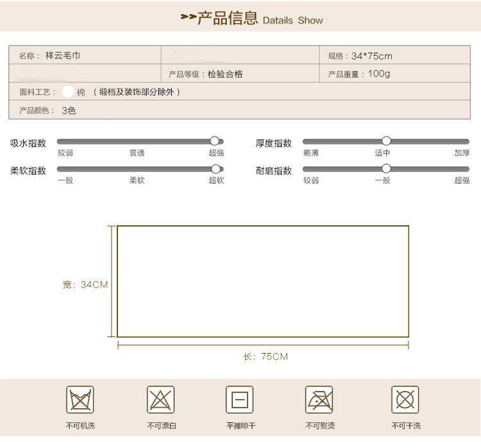The width and height of the screenshot is (481, 448).
Task: Click the 耐磨指数 slider knob
Action: pos(386,168)
